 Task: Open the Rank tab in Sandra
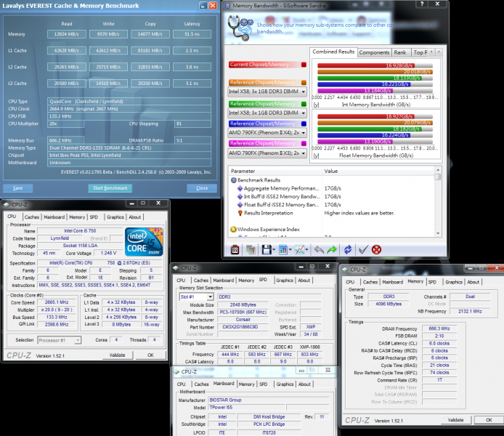400,52
